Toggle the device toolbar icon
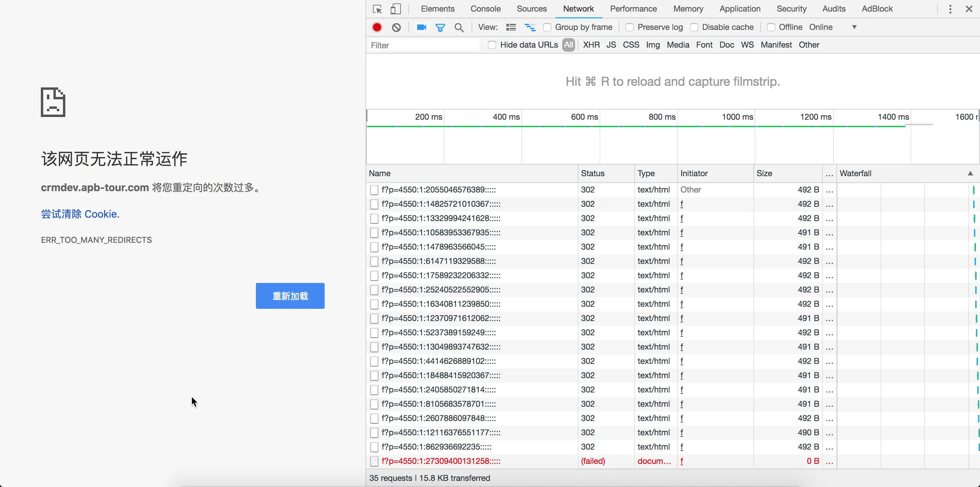Viewport: 980px width, 487px height. coord(395,9)
